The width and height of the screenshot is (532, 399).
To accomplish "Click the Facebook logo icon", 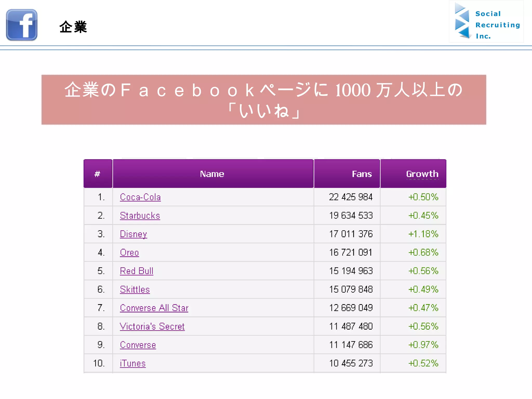I will [22, 25].
